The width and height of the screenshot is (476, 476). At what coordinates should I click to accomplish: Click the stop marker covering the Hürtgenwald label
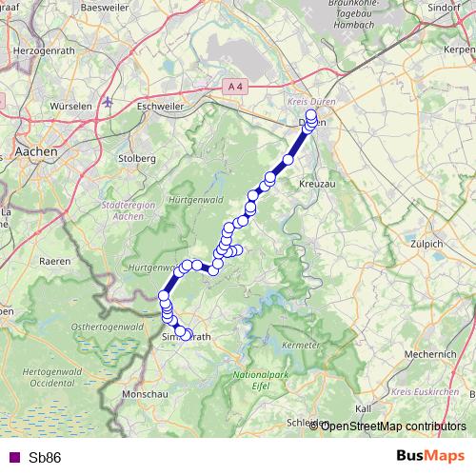click(x=179, y=271)
